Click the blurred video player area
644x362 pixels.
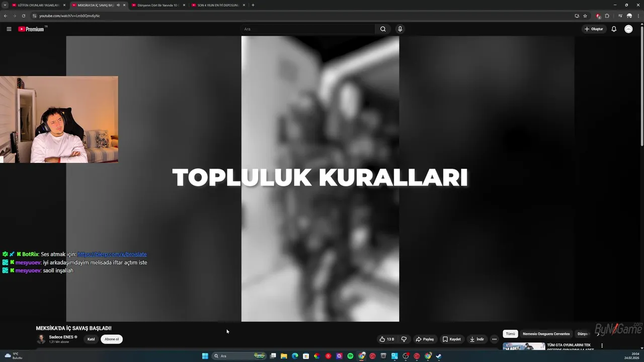pyautogui.click(x=320, y=178)
